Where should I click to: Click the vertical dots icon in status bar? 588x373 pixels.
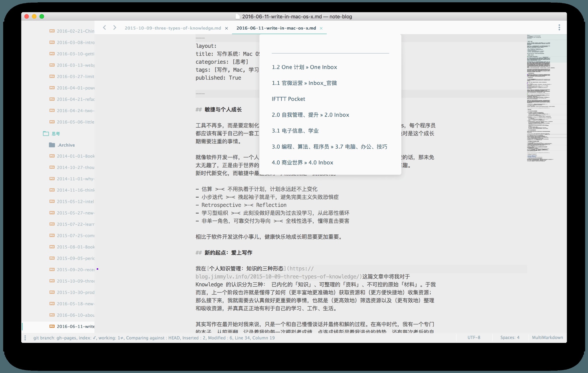pyautogui.click(x=25, y=338)
